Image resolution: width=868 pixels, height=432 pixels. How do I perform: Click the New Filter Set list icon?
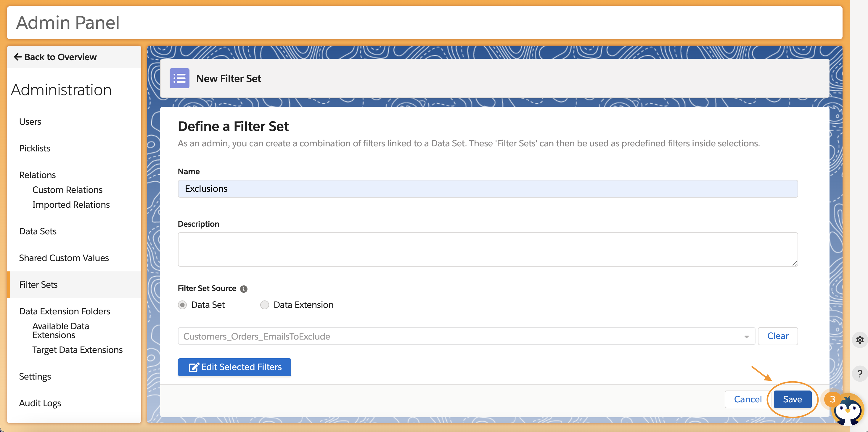179,78
